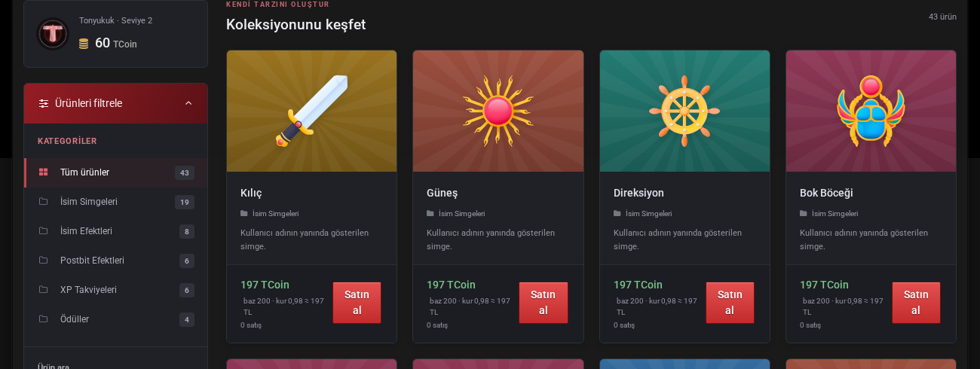Click folder icon next to İsim Simgeleri category
Image resolution: width=980 pixels, height=369 pixels.
(x=44, y=202)
